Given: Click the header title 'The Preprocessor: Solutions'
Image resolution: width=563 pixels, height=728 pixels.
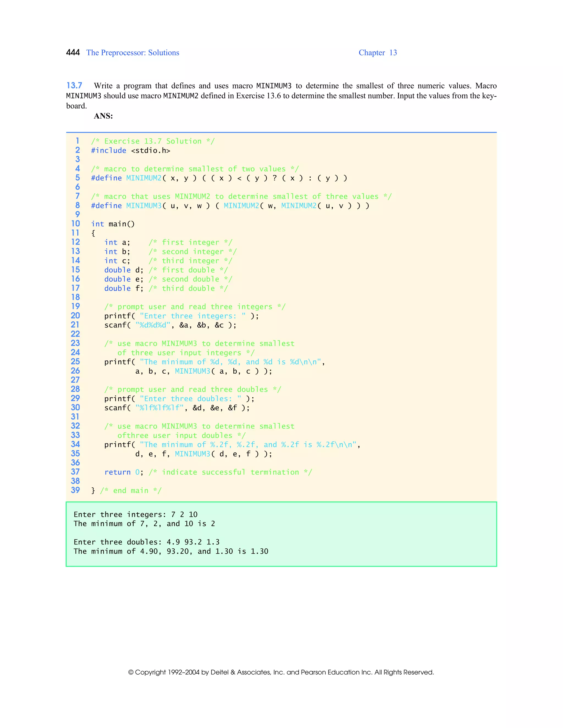Looking at the screenshot, I should click(133, 53).
